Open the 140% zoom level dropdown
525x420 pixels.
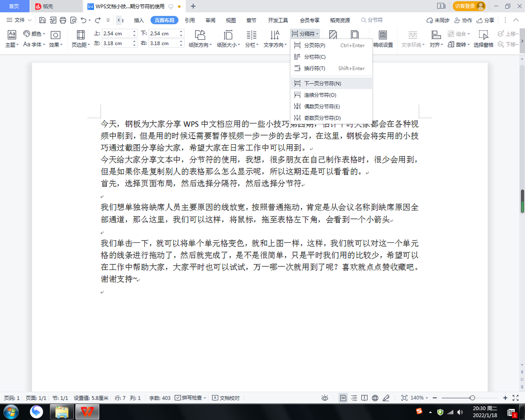[x=419, y=398]
